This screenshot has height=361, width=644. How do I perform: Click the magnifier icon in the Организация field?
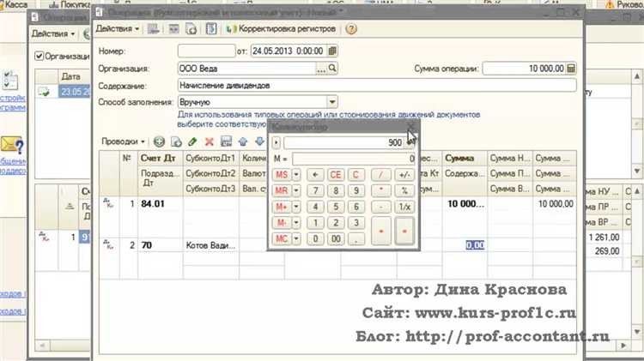(332, 68)
